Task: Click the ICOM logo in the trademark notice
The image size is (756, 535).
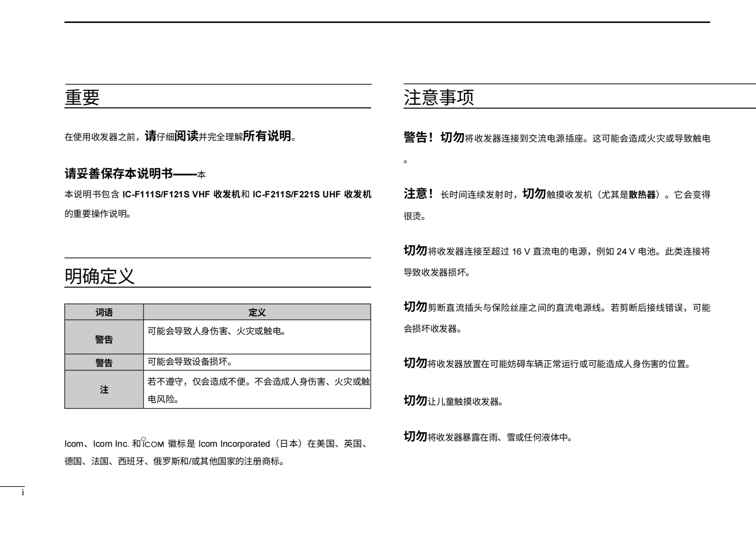Action: click(x=153, y=444)
